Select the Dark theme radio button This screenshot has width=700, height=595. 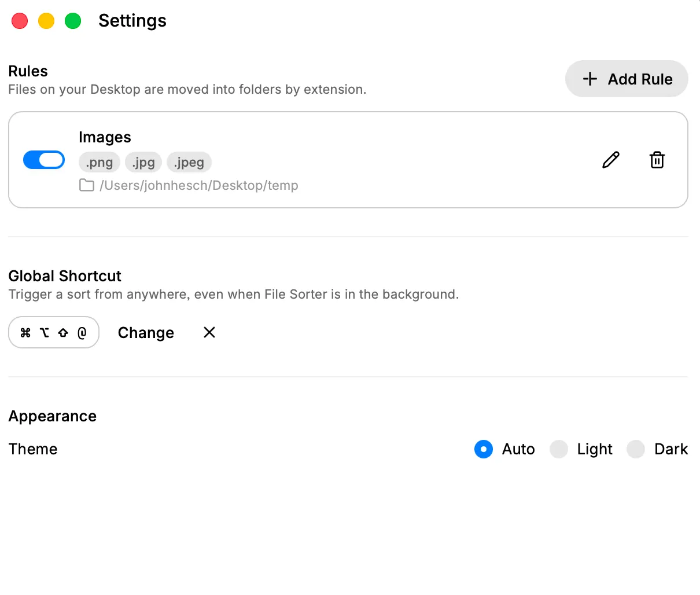pos(636,449)
